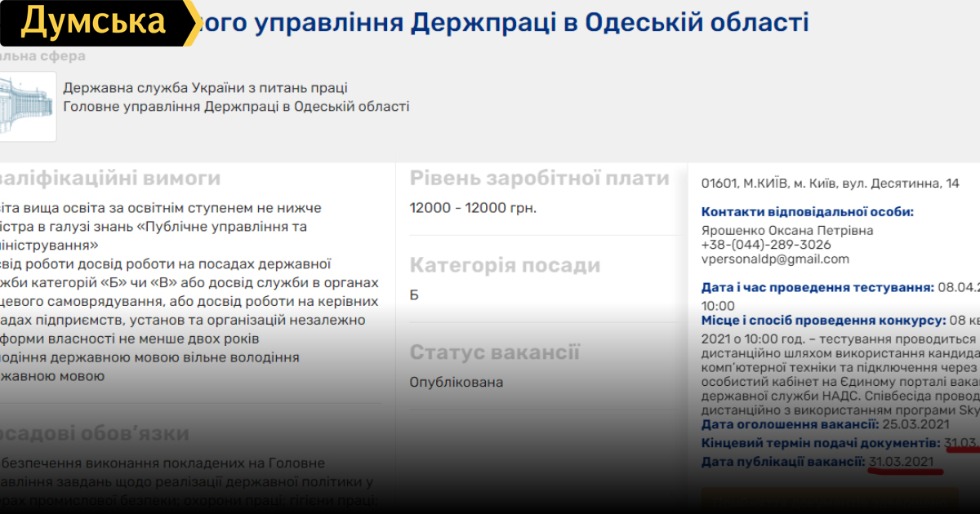Open 'Державна служба України з питань праці'
The height and width of the screenshot is (514, 980).
click(206, 88)
